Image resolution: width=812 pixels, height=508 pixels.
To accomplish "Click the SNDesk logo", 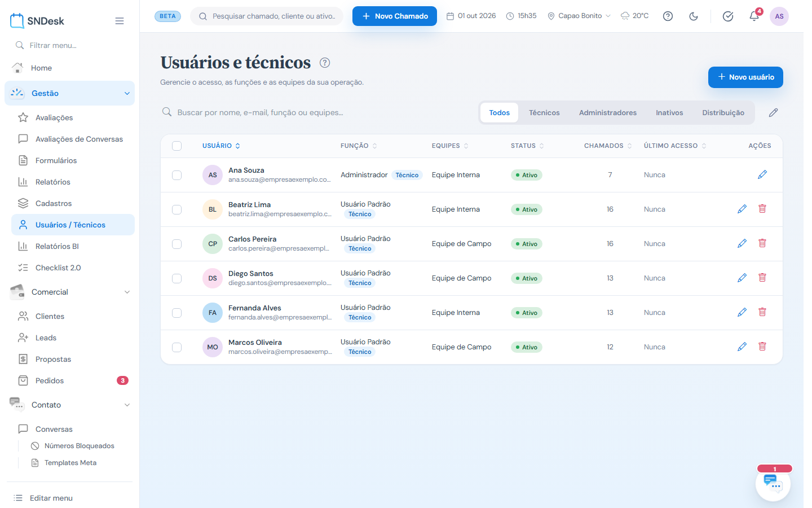I will point(37,21).
